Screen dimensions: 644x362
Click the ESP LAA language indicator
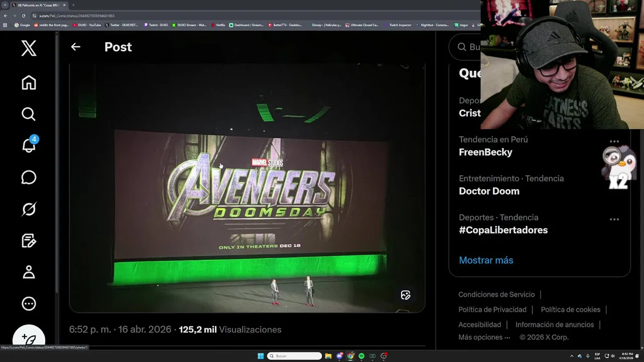(x=597, y=356)
